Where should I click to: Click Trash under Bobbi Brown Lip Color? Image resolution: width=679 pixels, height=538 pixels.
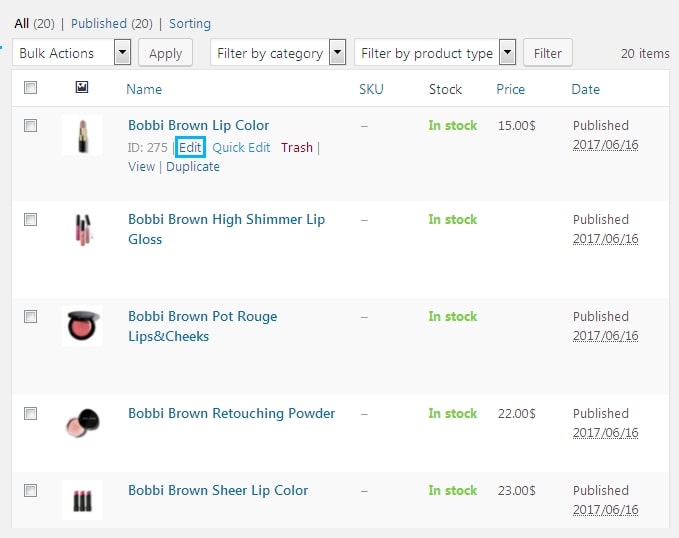297,147
